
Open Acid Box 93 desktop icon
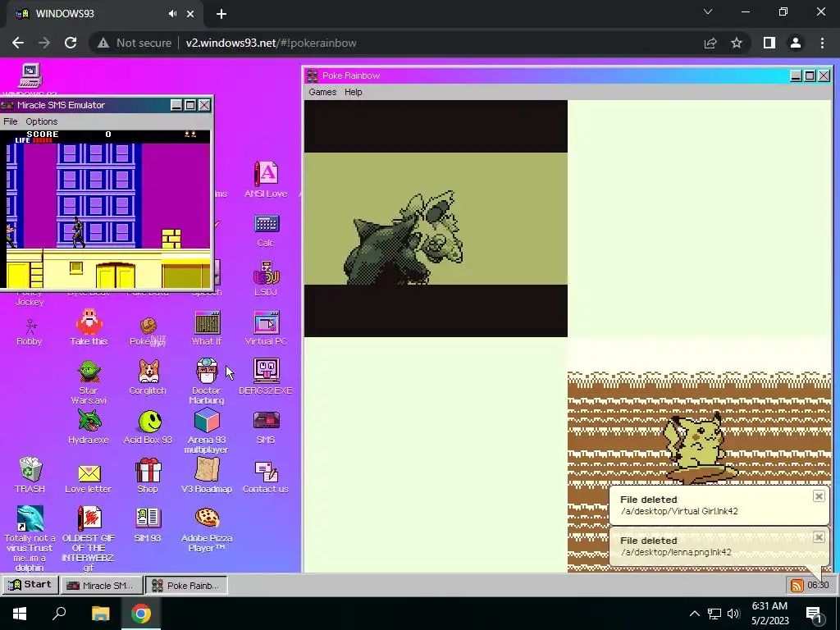click(148, 427)
